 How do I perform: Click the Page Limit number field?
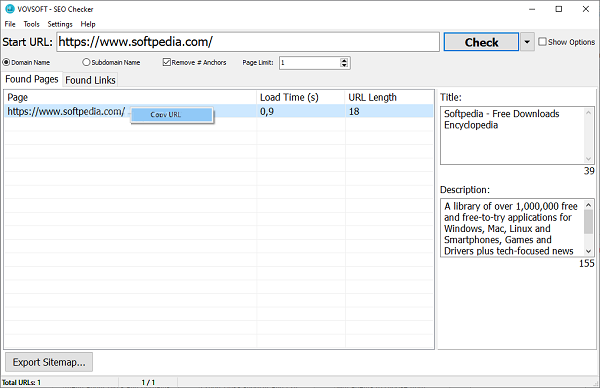point(310,63)
